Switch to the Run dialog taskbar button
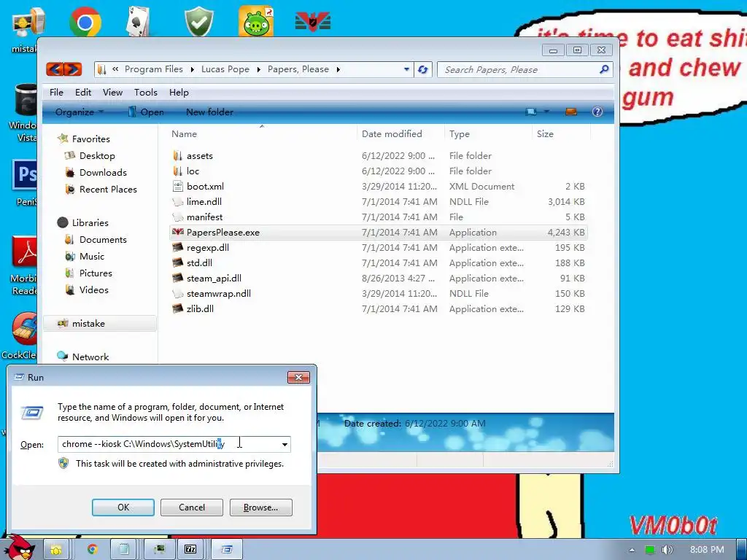747x560 pixels. 227,550
